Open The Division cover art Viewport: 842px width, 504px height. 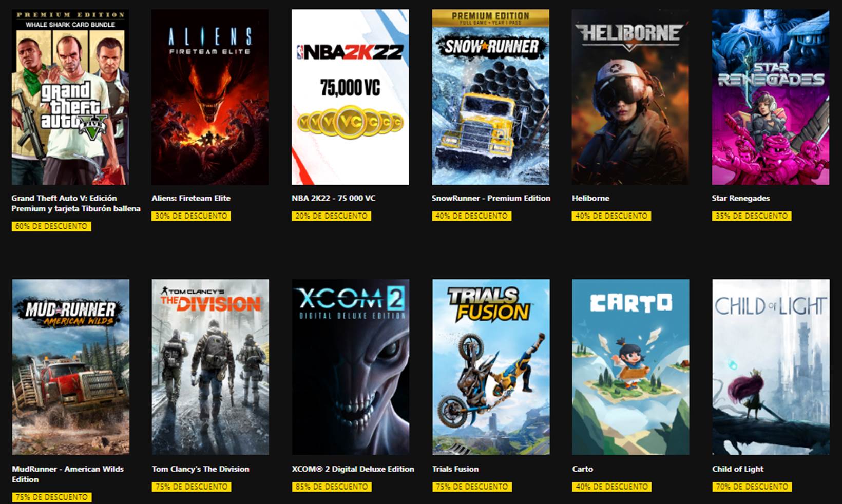click(210, 367)
